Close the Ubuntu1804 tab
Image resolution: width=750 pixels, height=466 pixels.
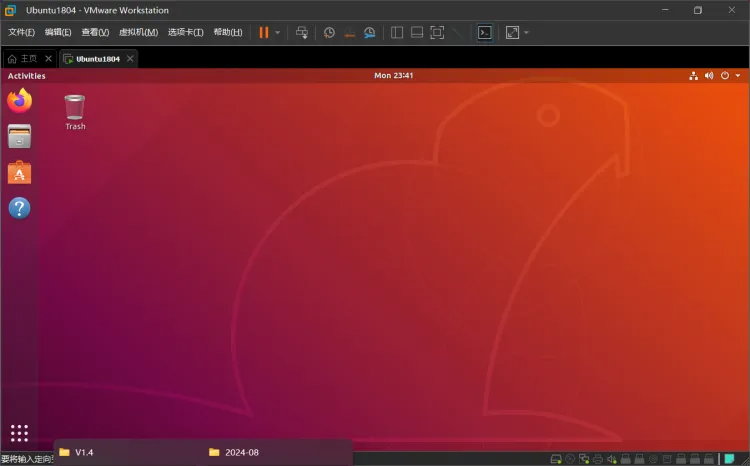point(130,58)
